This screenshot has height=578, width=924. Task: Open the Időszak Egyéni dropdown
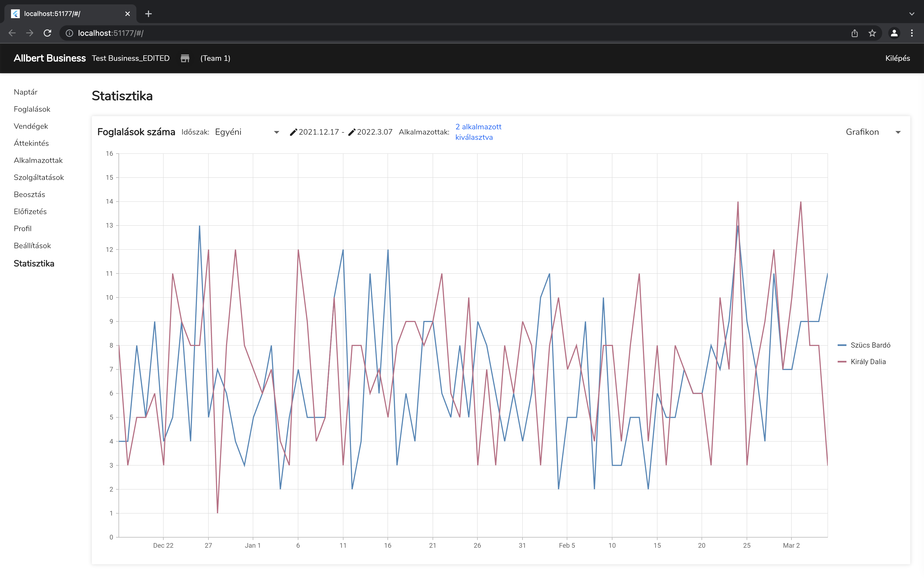click(x=248, y=132)
